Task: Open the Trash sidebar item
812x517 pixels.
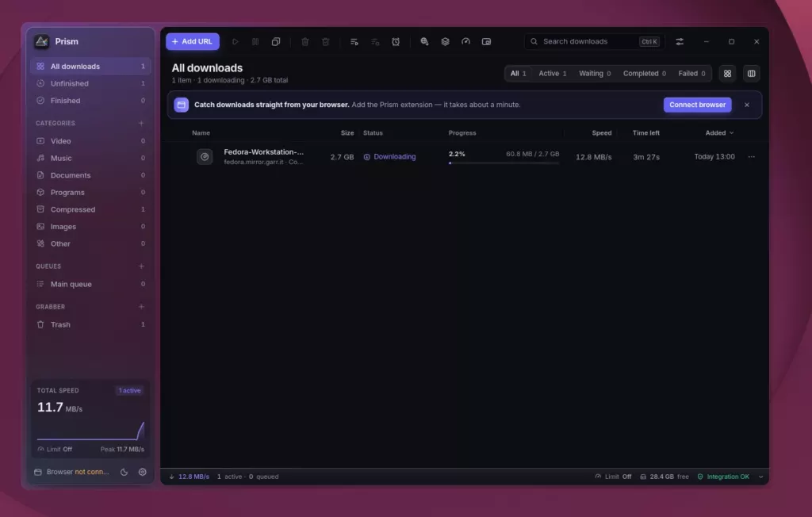Action: pyautogui.click(x=90, y=324)
